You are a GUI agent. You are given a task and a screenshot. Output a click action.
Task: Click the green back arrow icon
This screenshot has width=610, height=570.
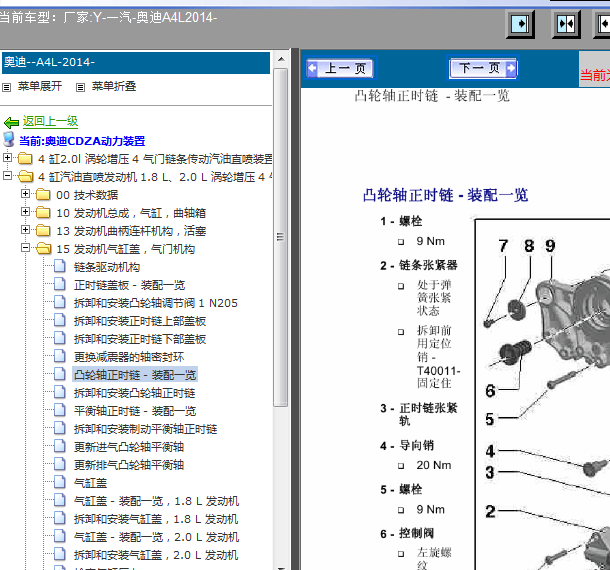11,123
